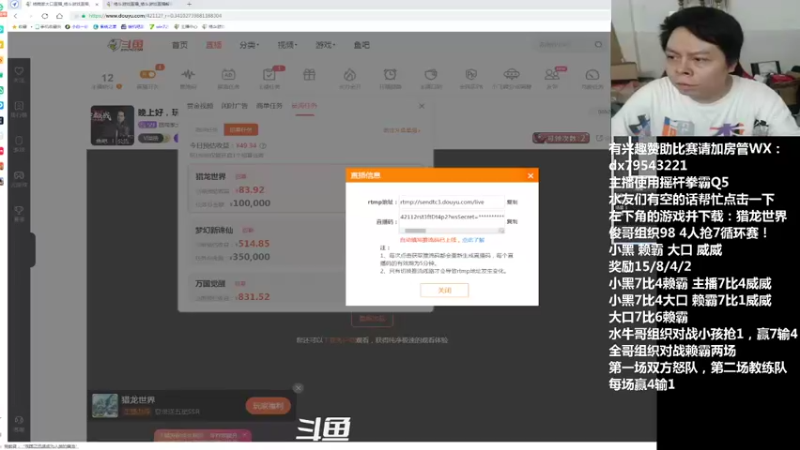Open the AD task icon
Image resolution: width=800 pixels, height=450 pixels.
click(228, 74)
